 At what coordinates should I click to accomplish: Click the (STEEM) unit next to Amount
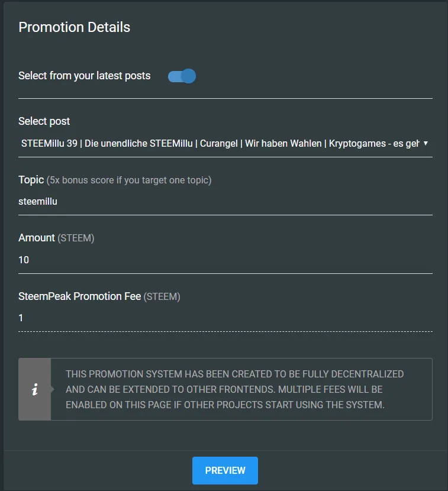pos(76,238)
